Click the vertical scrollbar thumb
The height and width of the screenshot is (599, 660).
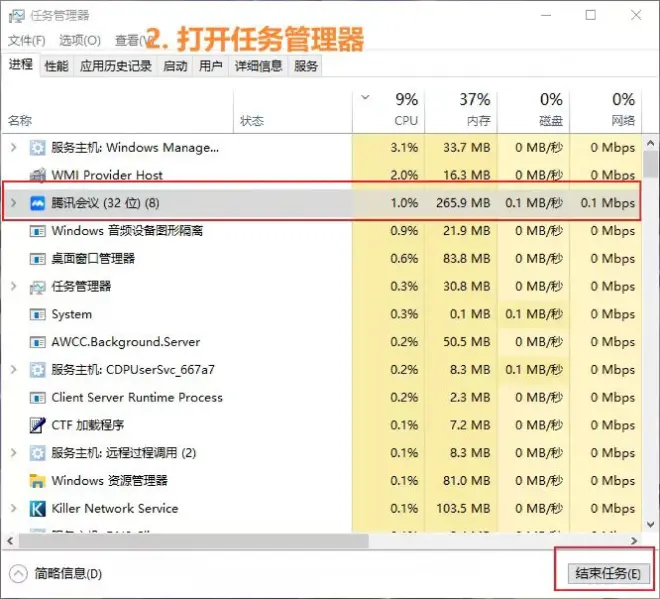point(651,164)
